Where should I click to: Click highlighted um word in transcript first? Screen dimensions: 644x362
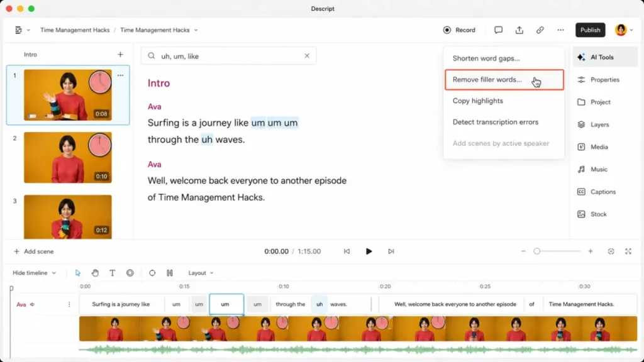258,123
